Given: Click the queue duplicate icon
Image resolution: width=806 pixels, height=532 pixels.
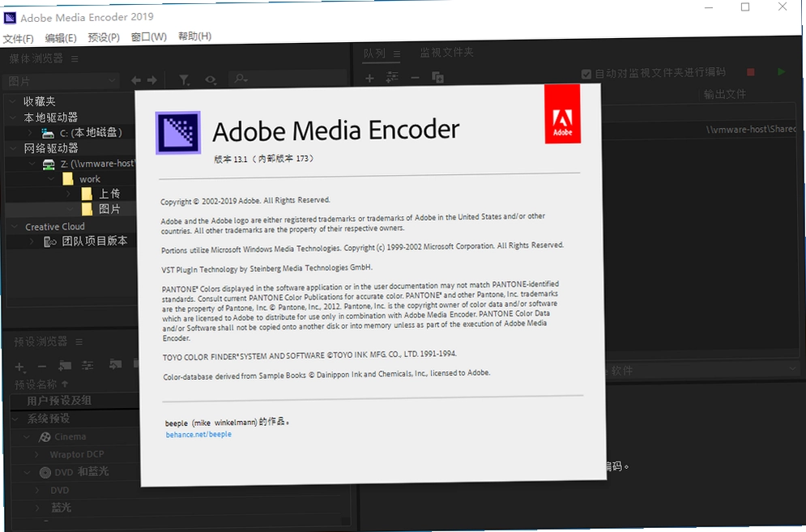Looking at the screenshot, I should click(x=438, y=77).
